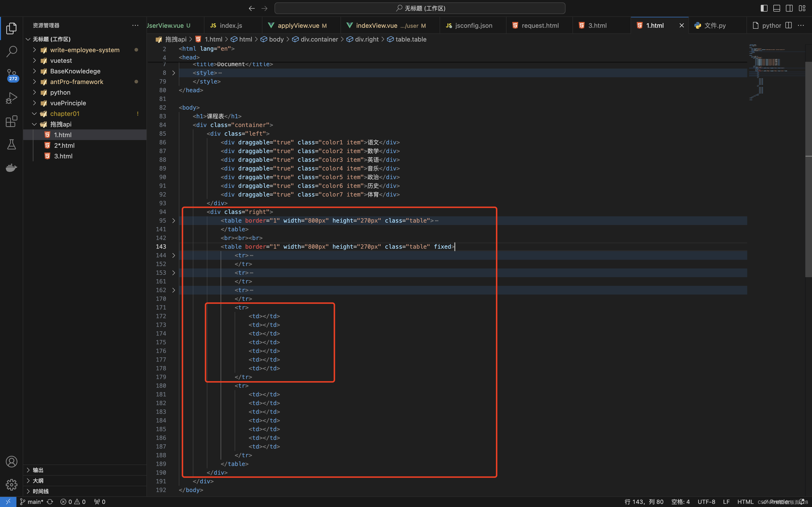Viewport: 812px width, 507px height.
Task: Click the Accounts icon in activity bar
Action: [11, 461]
